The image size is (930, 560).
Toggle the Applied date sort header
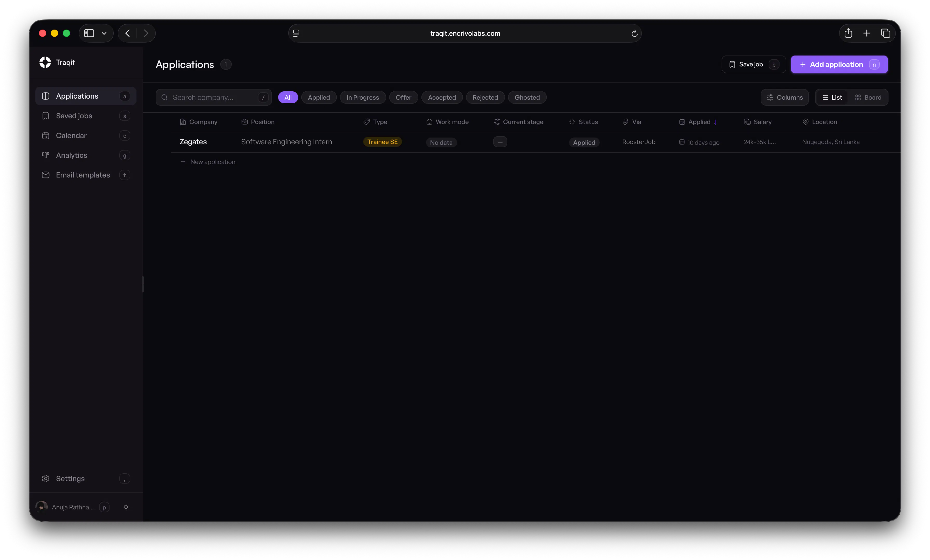point(698,122)
